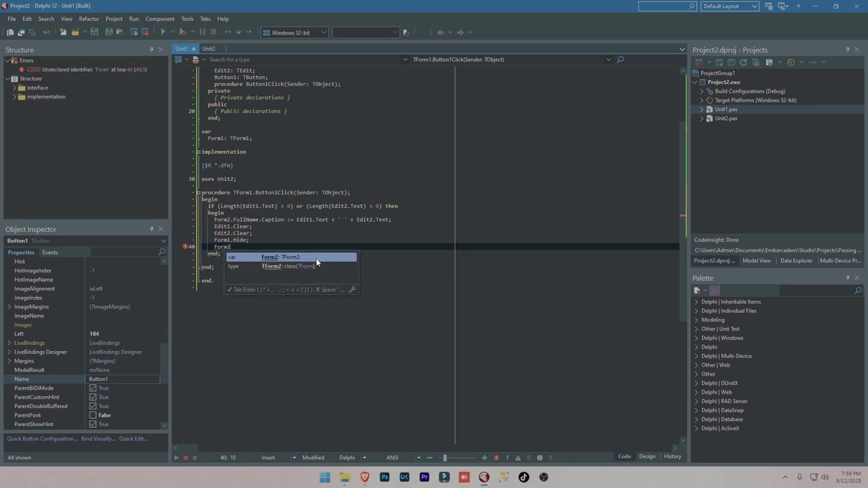Image resolution: width=868 pixels, height=488 pixels.
Task: Click the Refresh icon in Projects panel
Action: tap(743, 62)
